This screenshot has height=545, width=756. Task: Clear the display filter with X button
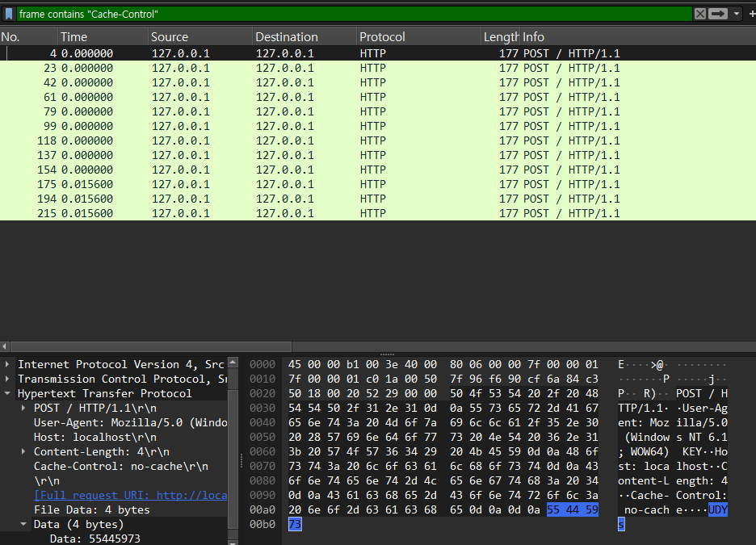[700, 14]
